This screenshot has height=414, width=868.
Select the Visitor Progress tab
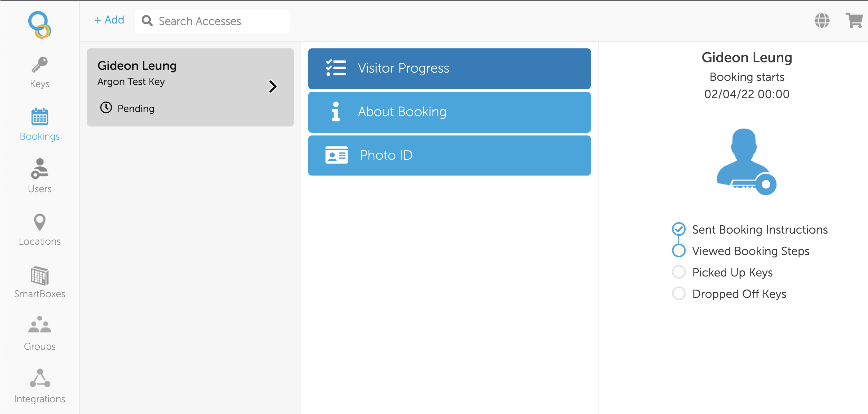[449, 68]
